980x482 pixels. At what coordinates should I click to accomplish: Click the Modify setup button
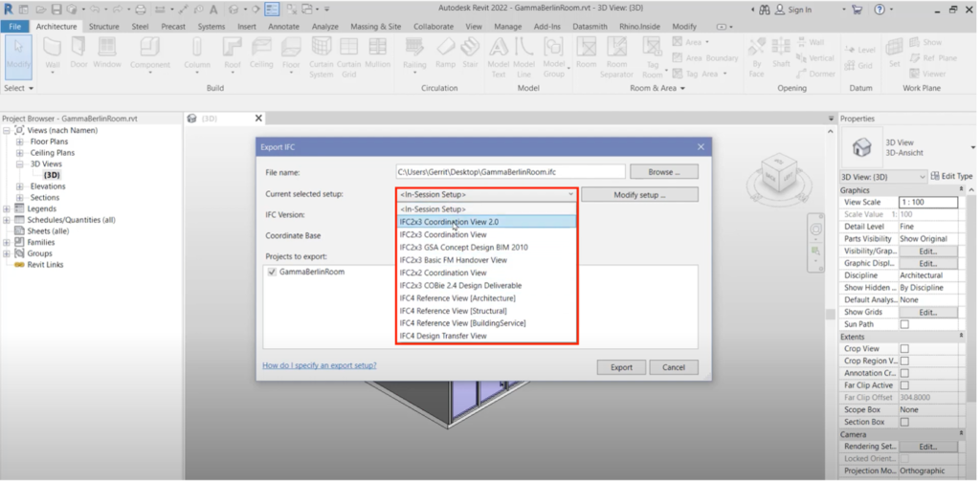click(x=639, y=195)
